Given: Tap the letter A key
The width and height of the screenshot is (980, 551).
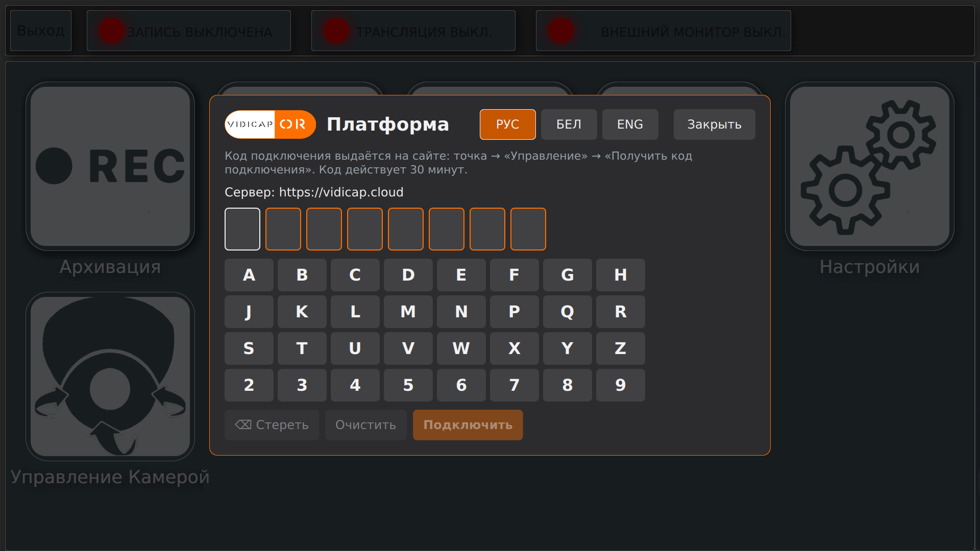Looking at the screenshot, I should tap(249, 275).
